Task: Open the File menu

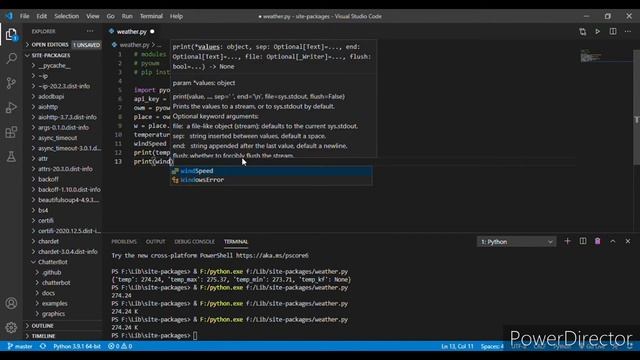Action: [x=24, y=16]
